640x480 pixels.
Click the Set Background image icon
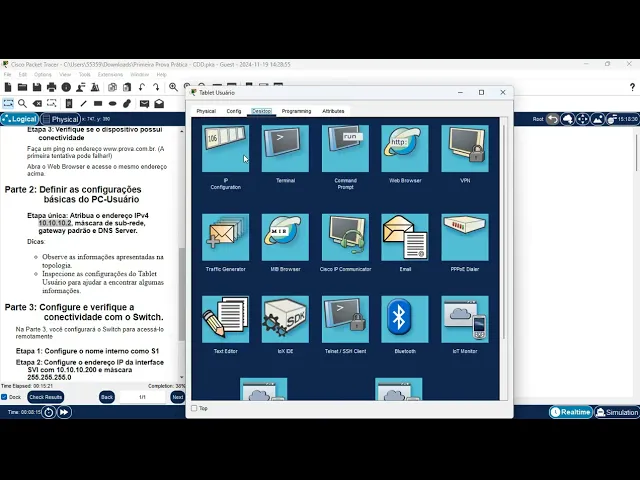click(x=598, y=119)
